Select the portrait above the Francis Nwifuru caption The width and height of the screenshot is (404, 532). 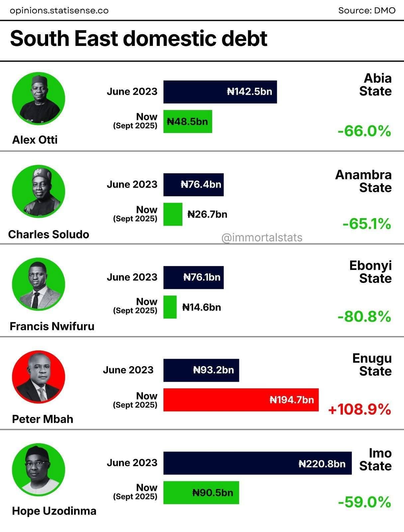click(x=38, y=284)
